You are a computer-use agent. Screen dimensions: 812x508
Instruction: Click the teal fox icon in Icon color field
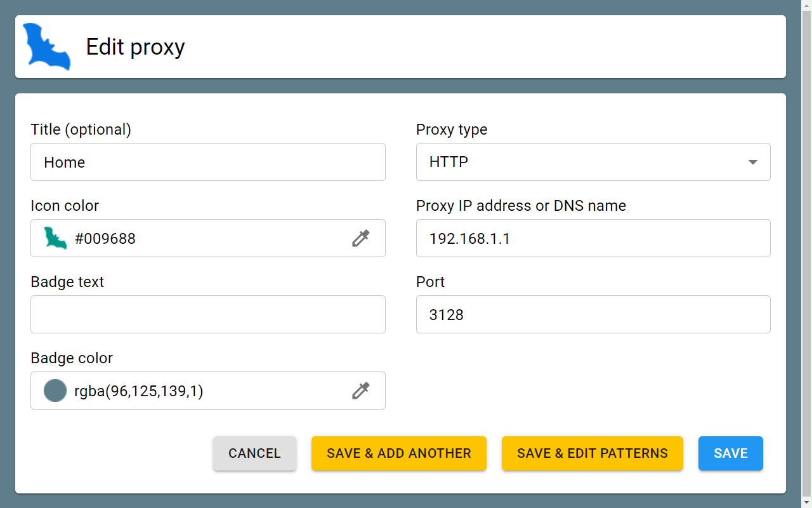[55, 238]
